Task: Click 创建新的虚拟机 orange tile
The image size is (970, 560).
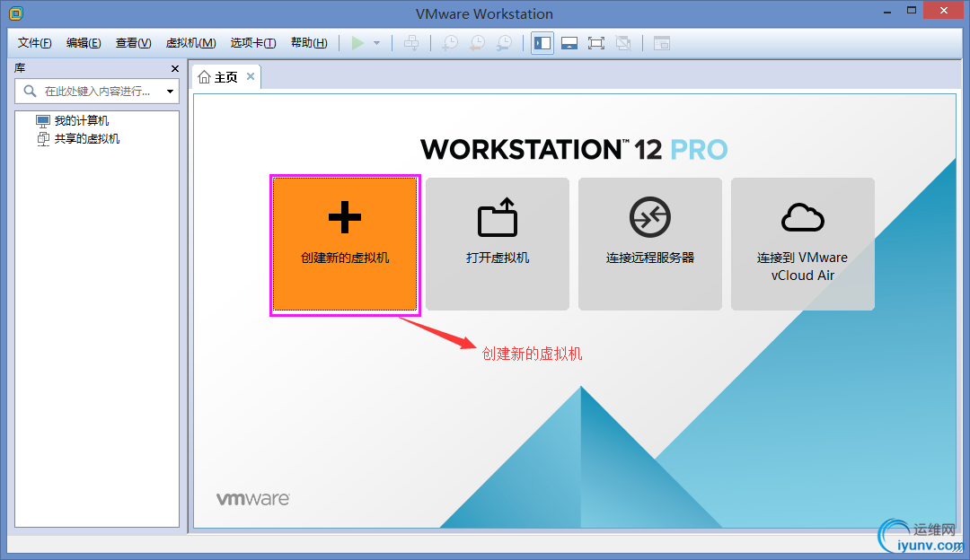Action: [x=345, y=244]
